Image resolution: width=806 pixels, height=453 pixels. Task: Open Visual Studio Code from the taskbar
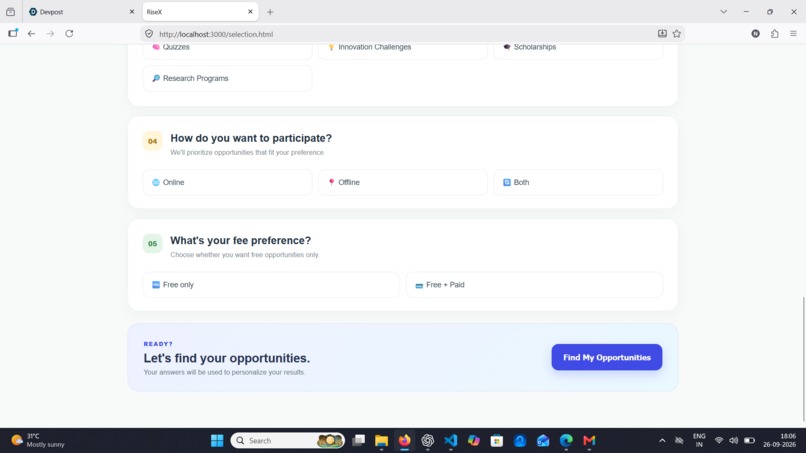pos(451,441)
